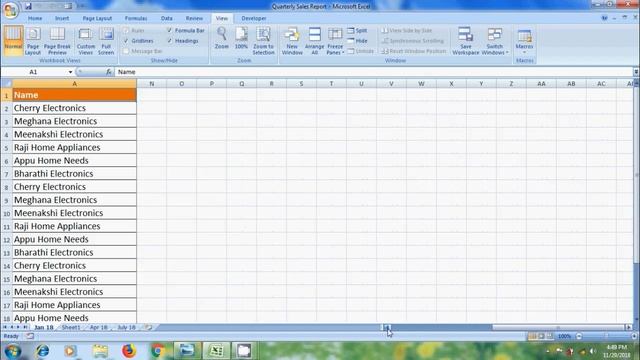Enter Full Screen view
Viewport: 640px width, 360px height.
[106, 40]
